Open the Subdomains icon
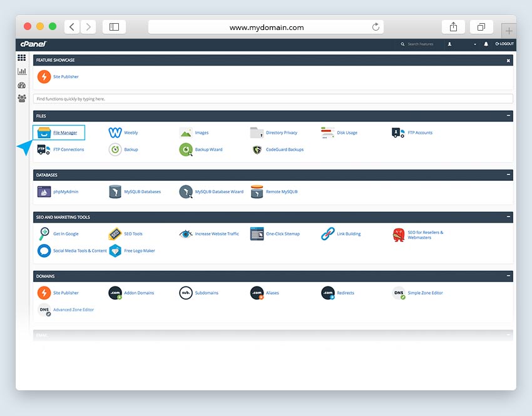Viewport: 532px width, 416px height. pos(186,293)
